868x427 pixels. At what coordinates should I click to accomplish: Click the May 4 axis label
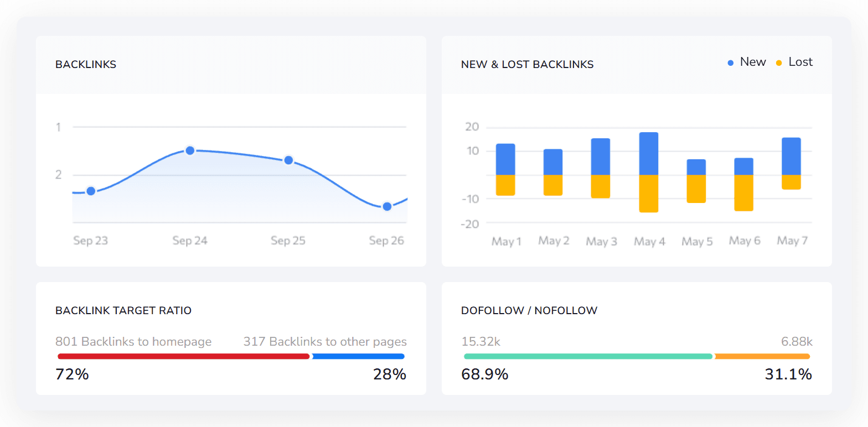coord(649,242)
